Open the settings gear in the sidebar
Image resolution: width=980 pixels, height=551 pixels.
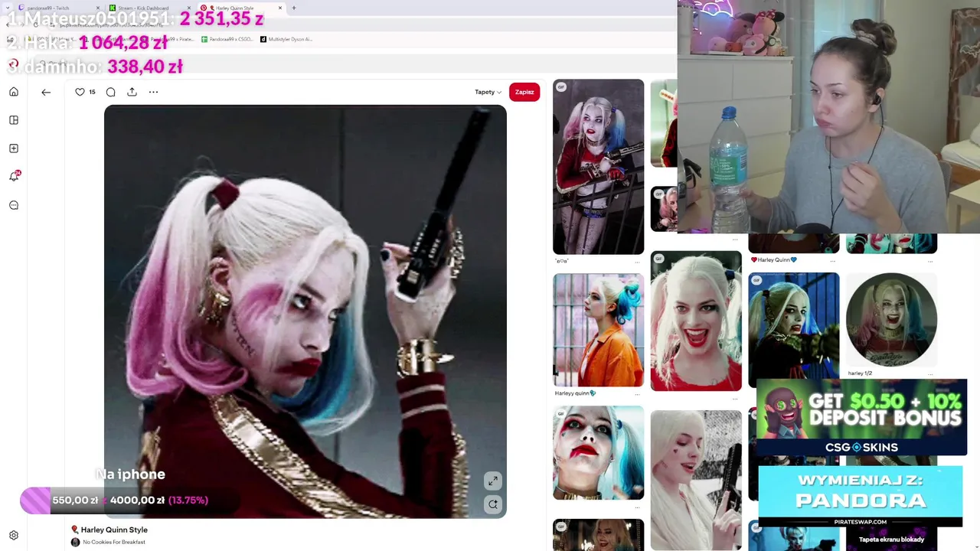(x=14, y=536)
